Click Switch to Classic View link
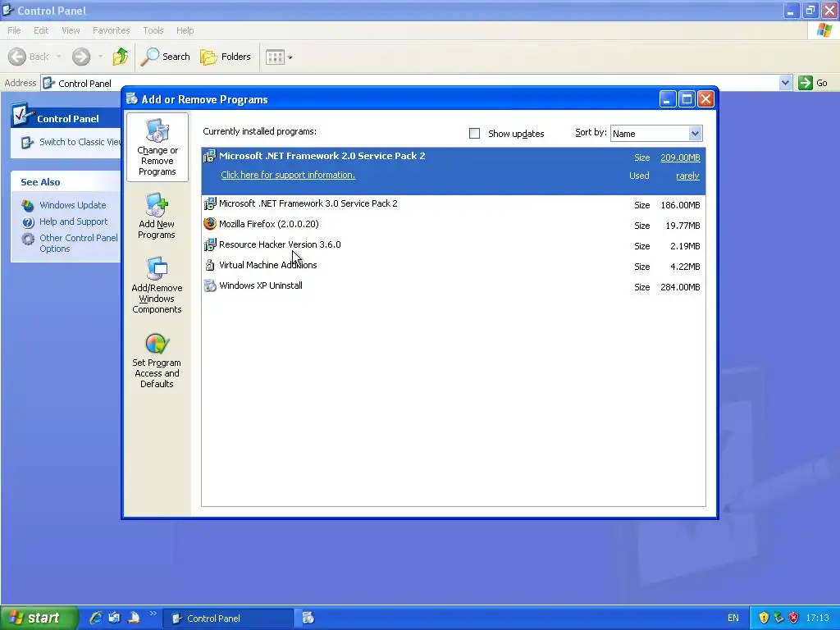The width and height of the screenshot is (840, 630). click(80, 142)
